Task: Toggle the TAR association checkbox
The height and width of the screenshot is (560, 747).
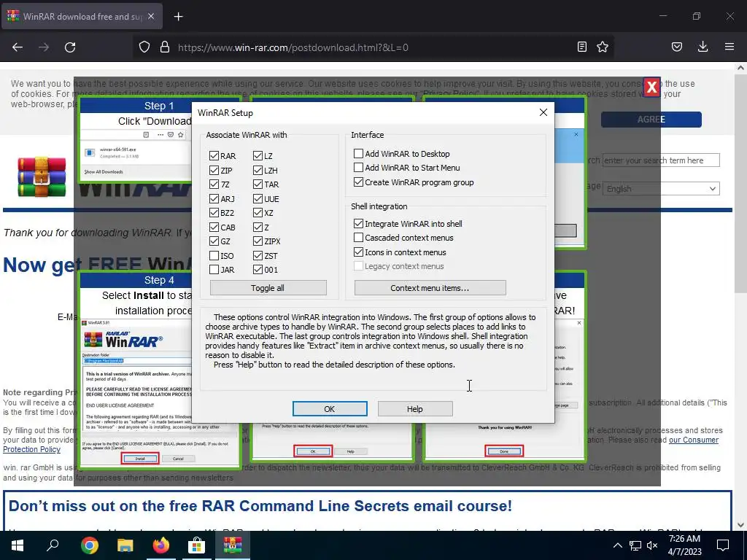Action: 258,184
